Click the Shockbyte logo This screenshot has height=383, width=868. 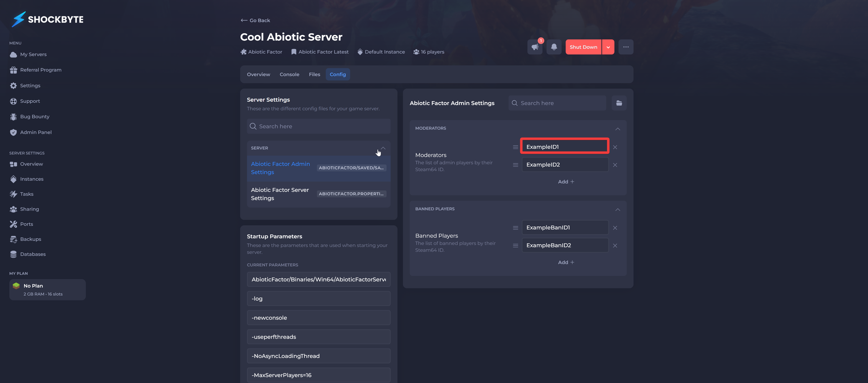click(48, 19)
